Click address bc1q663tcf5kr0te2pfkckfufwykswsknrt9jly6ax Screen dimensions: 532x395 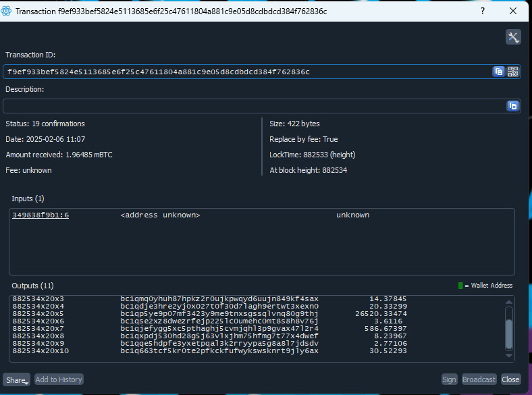point(219,351)
